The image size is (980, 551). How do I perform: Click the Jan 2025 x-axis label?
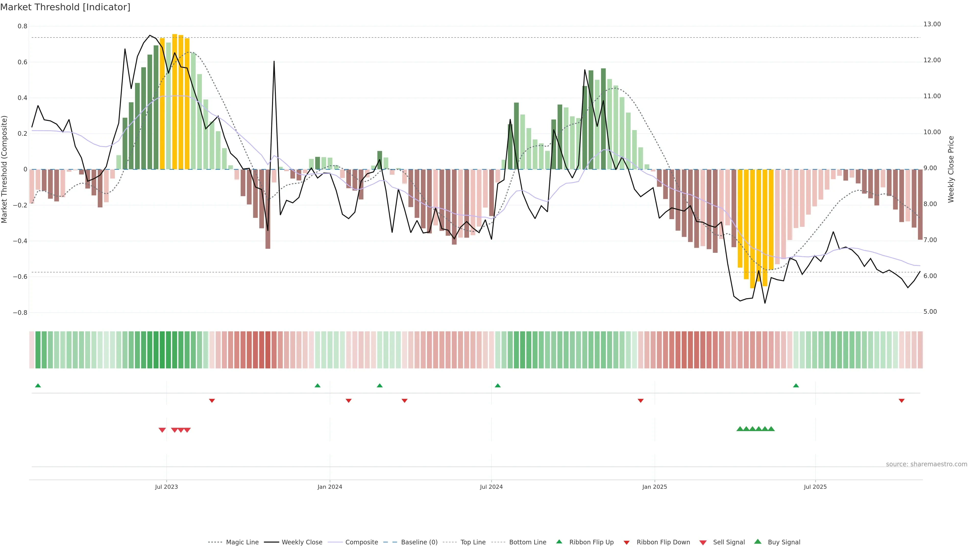coord(654,487)
